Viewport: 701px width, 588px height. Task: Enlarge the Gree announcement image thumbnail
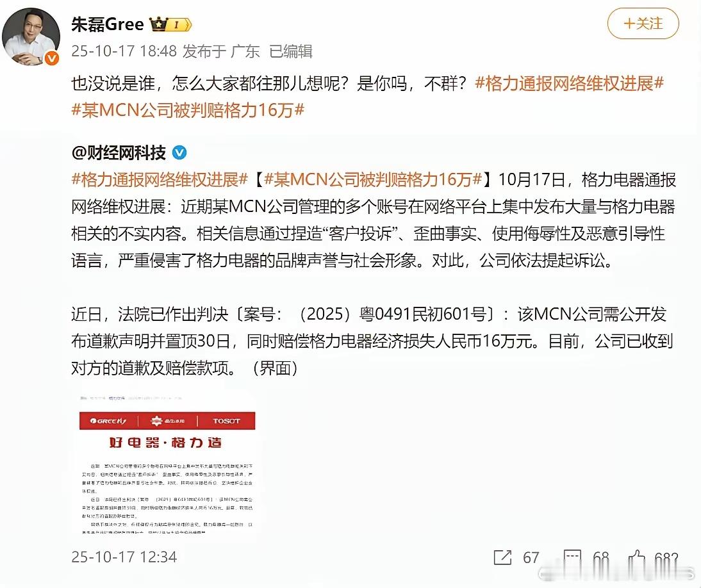[x=167, y=464]
